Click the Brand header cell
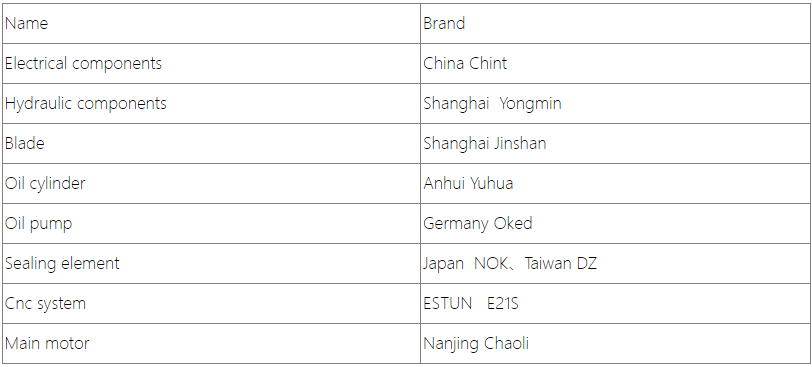The width and height of the screenshot is (812, 367). pos(615,23)
